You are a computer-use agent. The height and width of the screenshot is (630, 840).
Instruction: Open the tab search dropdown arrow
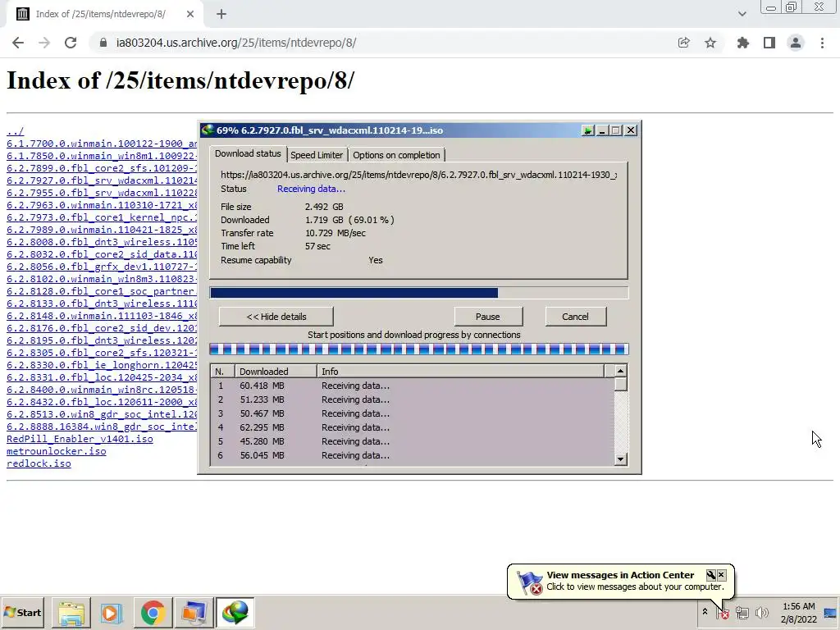pyautogui.click(x=742, y=14)
